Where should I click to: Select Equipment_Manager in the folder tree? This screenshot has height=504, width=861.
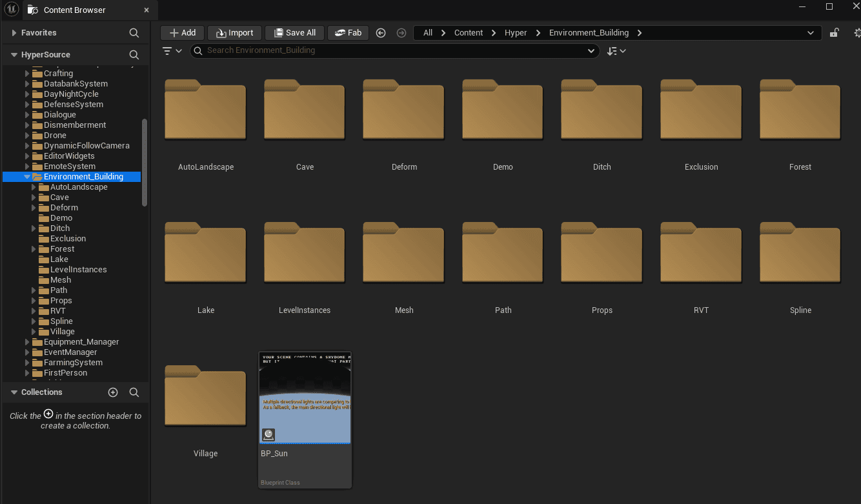pyautogui.click(x=81, y=342)
